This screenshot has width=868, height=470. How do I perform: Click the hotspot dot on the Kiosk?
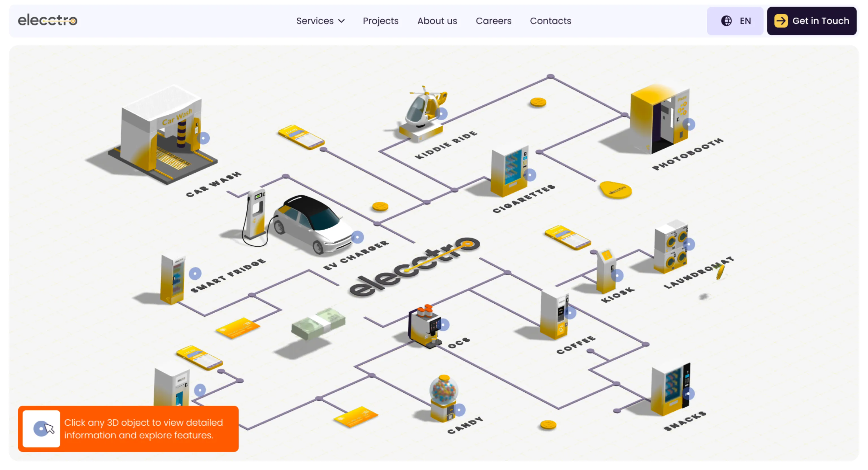pyautogui.click(x=617, y=276)
